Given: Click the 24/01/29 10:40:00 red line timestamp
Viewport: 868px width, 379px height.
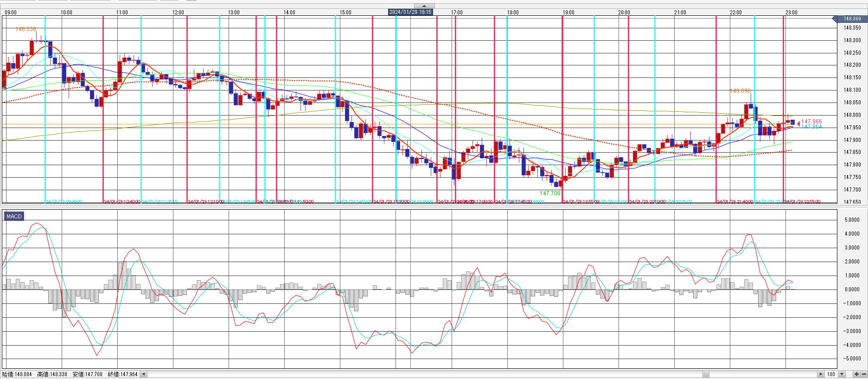Looking at the screenshot, I should pos(121,202).
